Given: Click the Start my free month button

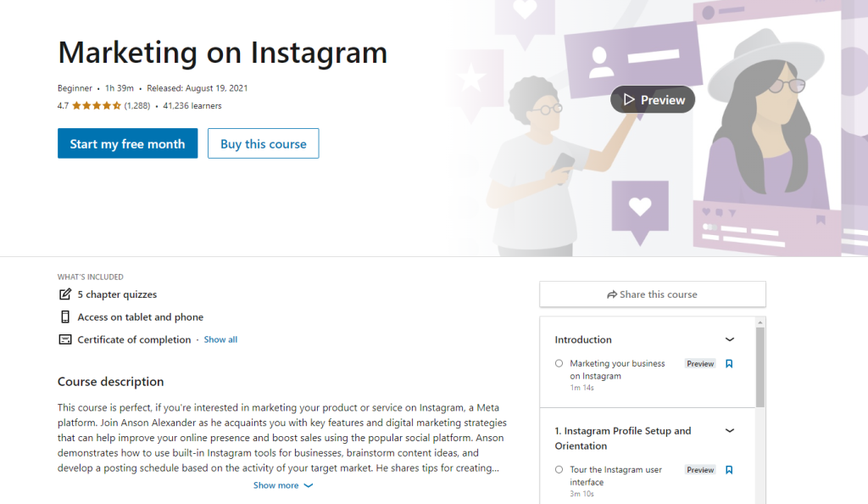Looking at the screenshot, I should point(127,143).
